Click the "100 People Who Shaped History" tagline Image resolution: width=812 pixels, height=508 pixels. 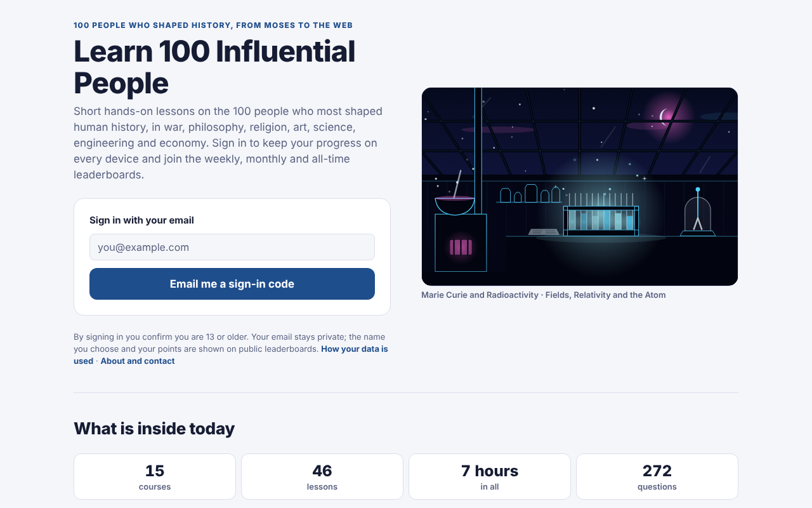[213, 25]
